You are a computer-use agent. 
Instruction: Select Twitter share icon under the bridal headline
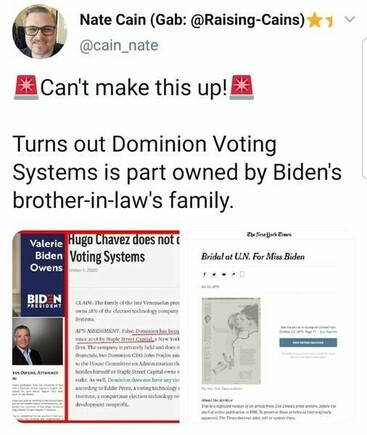coord(214,274)
